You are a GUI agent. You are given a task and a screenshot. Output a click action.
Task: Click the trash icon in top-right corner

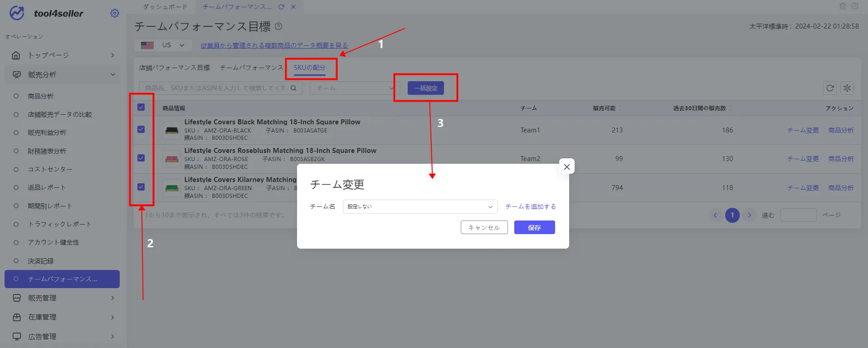(x=843, y=6)
